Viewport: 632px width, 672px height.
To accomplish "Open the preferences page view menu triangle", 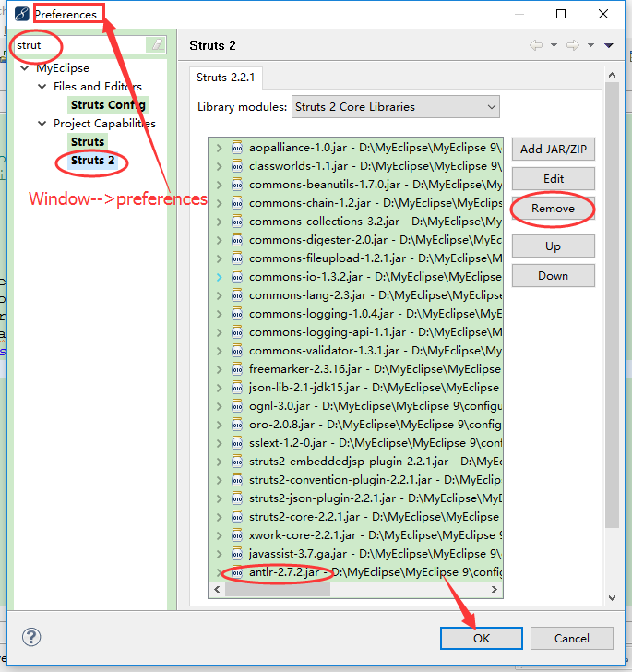I will click(609, 45).
